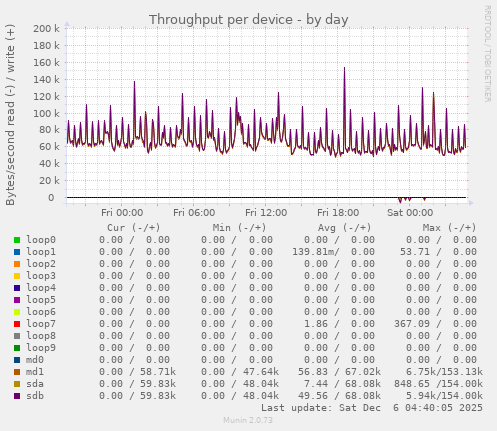Image resolution: width=497 pixels, height=431 pixels.
Task: Click the 'Last update' timestamp text
Action: 372,408
